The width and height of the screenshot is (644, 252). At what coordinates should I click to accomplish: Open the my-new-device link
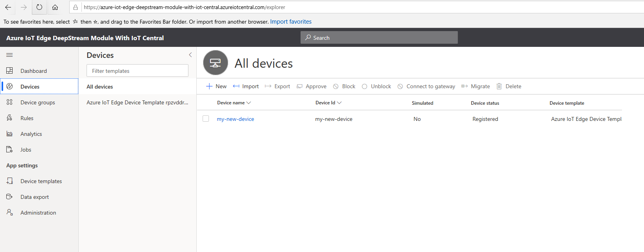[235, 119]
